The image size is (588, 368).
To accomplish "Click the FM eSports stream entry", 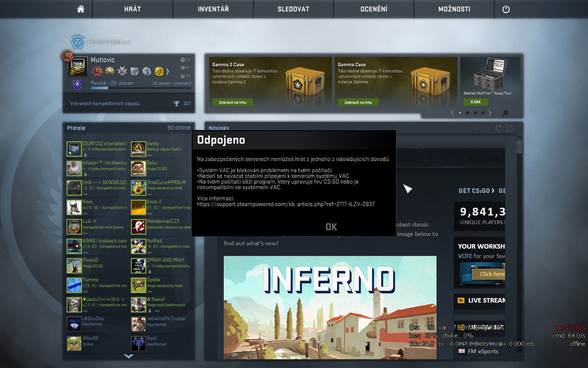I will [x=479, y=351].
